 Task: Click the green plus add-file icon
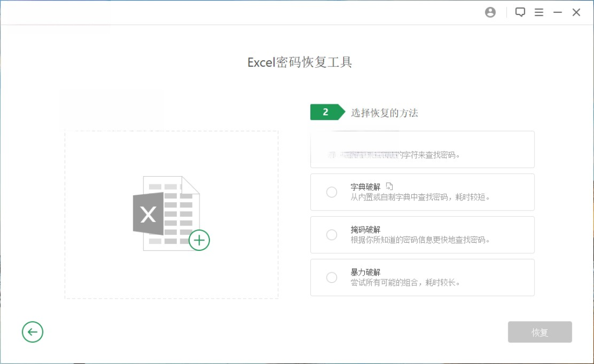pyautogui.click(x=199, y=240)
